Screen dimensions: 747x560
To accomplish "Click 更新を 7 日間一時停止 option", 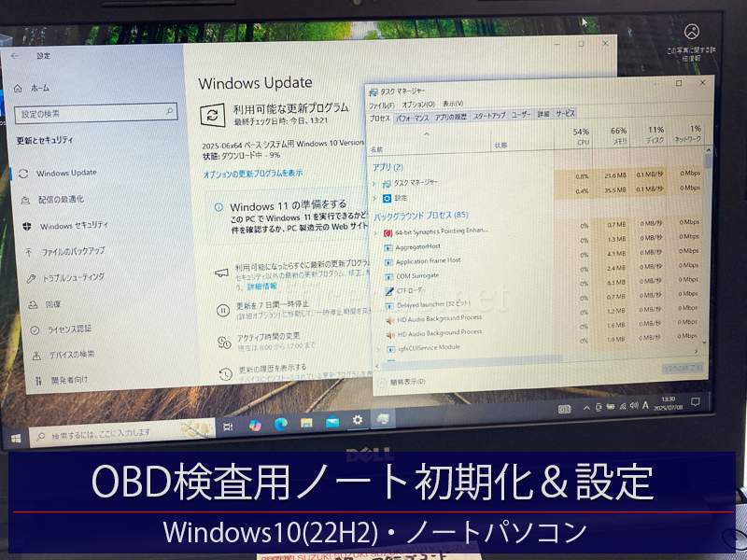I will (273, 304).
